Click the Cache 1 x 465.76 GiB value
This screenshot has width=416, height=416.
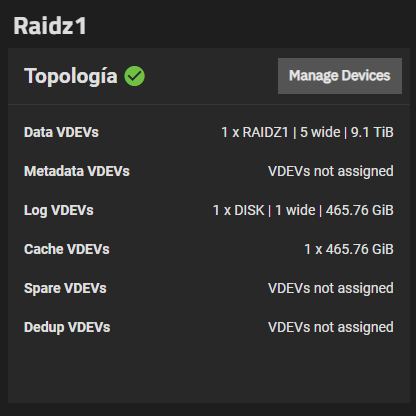pos(349,249)
